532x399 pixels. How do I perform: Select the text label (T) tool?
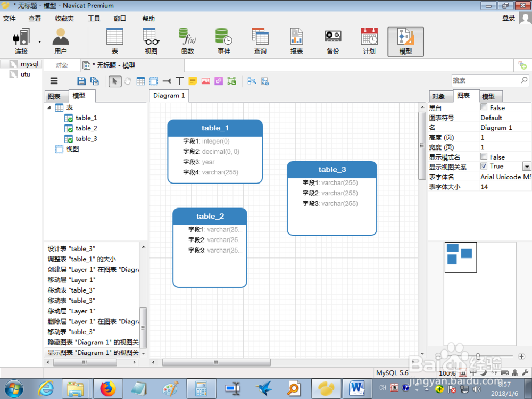point(179,81)
